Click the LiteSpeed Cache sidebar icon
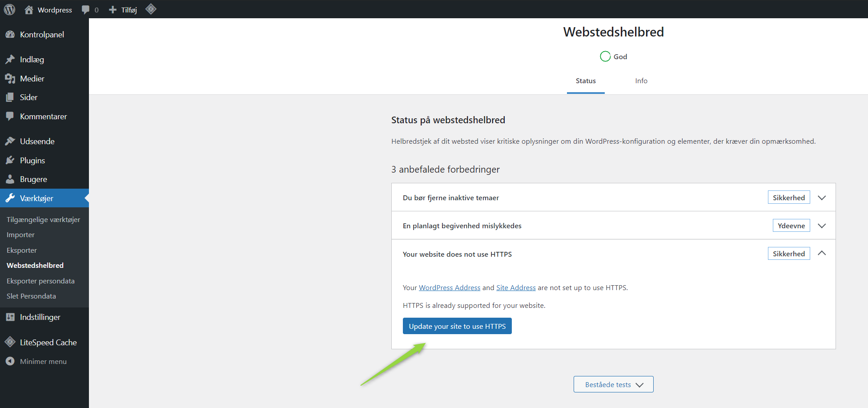The height and width of the screenshot is (408, 868). pos(10,342)
